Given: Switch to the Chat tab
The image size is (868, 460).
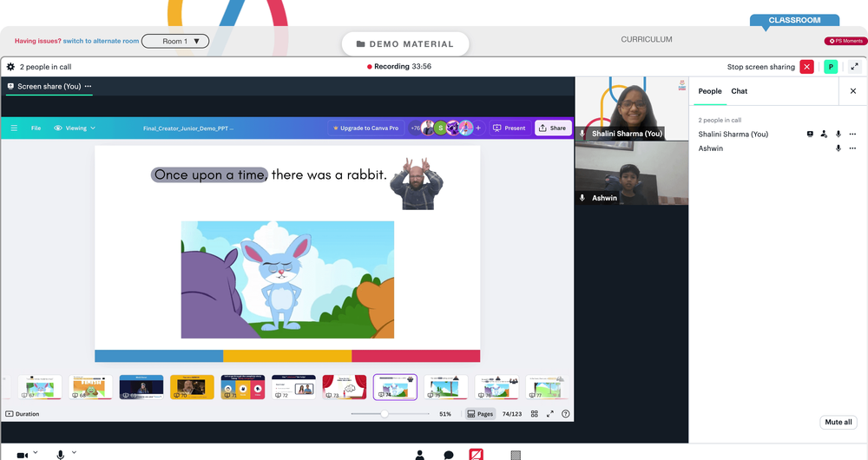Looking at the screenshot, I should 739,91.
